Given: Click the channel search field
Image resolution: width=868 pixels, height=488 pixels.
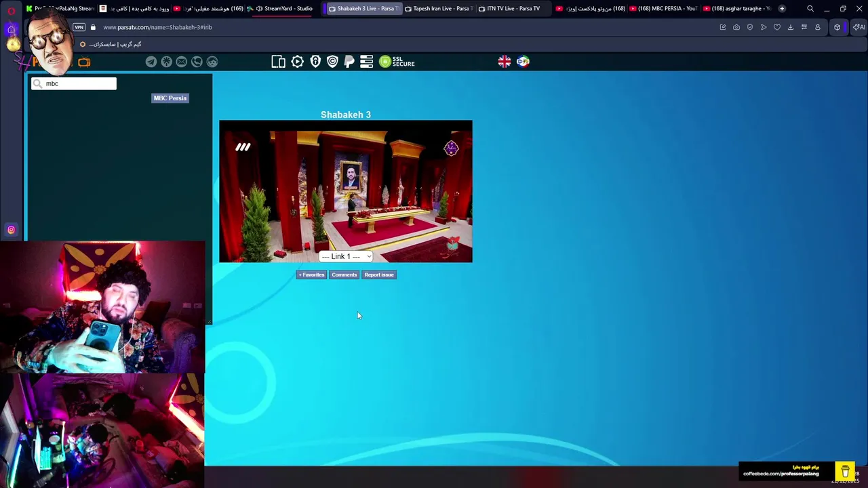Looking at the screenshot, I should pyautogui.click(x=74, y=83).
